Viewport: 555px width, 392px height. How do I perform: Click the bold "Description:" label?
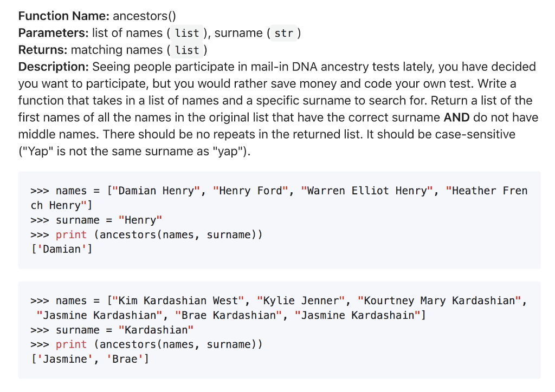(x=54, y=67)
